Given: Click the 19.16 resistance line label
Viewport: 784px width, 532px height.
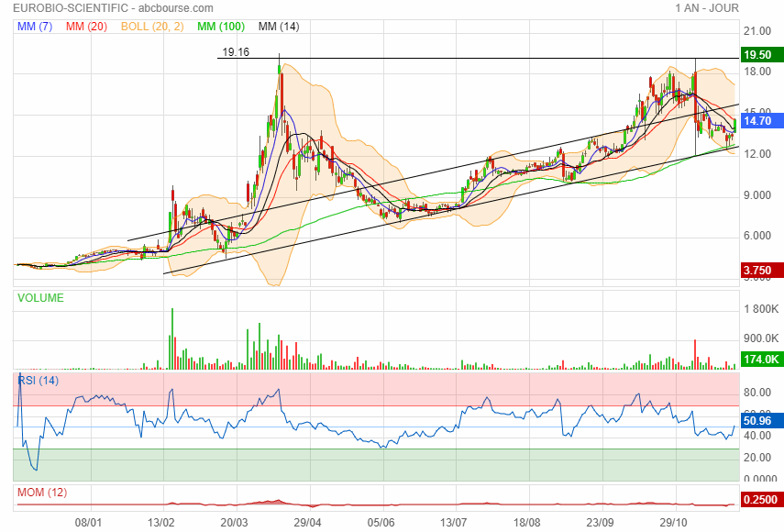Looking at the screenshot, I should (x=236, y=52).
